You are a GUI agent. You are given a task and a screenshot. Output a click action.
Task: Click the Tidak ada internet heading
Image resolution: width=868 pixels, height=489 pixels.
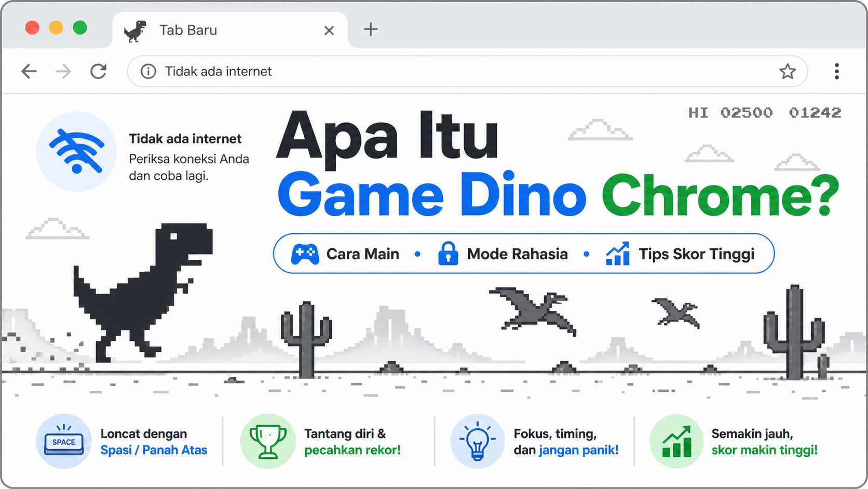pyautogui.click(x=185, y=139)
